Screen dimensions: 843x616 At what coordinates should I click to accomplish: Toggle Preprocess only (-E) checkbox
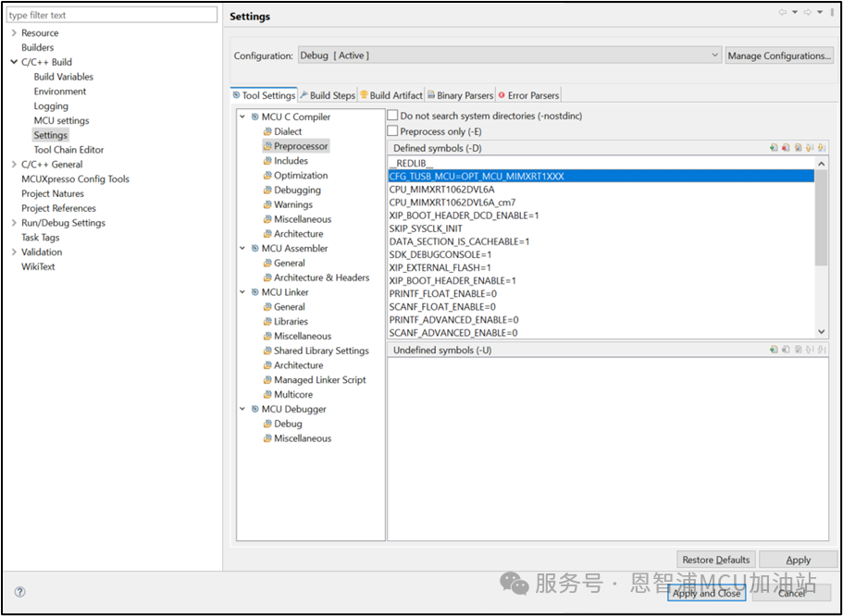(x=392, y=131)
